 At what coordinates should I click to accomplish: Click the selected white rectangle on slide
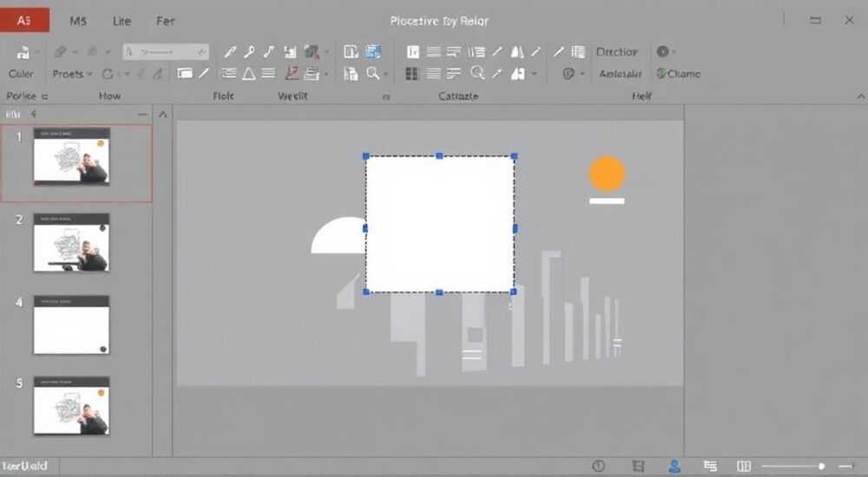click(x=439, y=224)
